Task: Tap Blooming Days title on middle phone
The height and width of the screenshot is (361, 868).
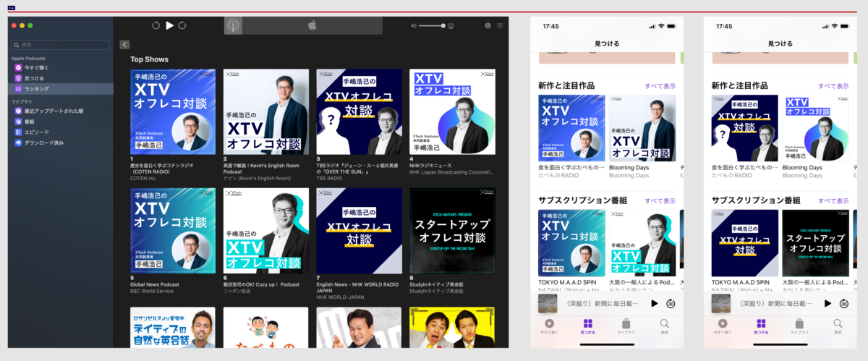Action: [628, 168]
